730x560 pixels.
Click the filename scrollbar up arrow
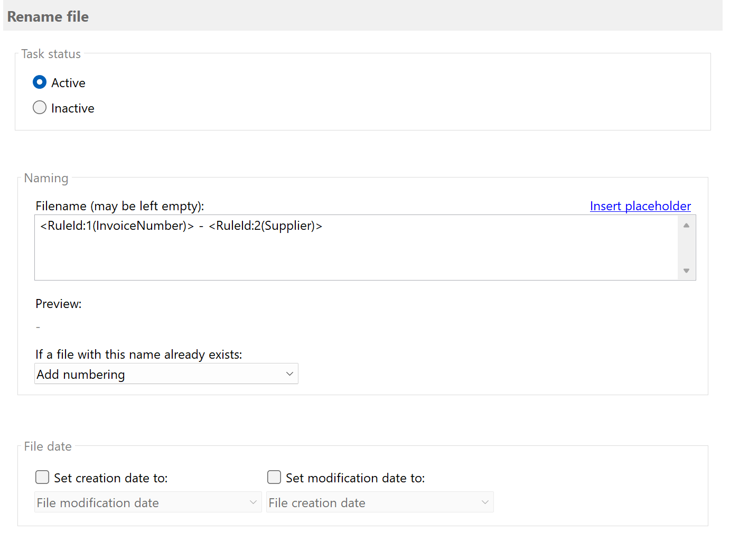coord(686,225)
